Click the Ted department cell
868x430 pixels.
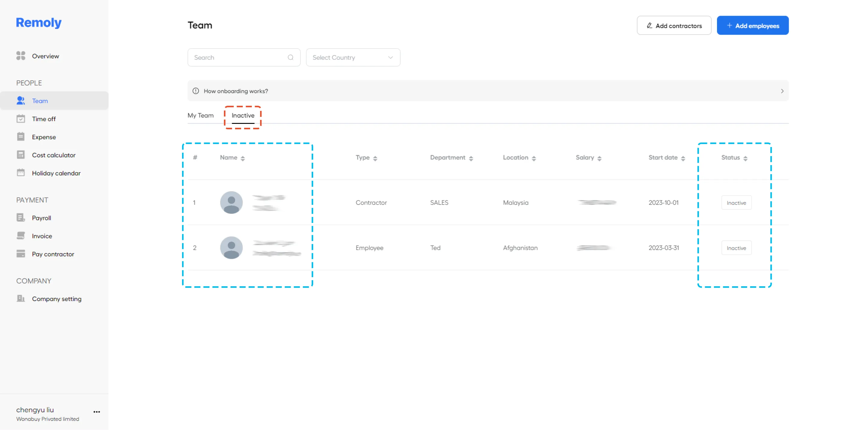click(435, 248)
